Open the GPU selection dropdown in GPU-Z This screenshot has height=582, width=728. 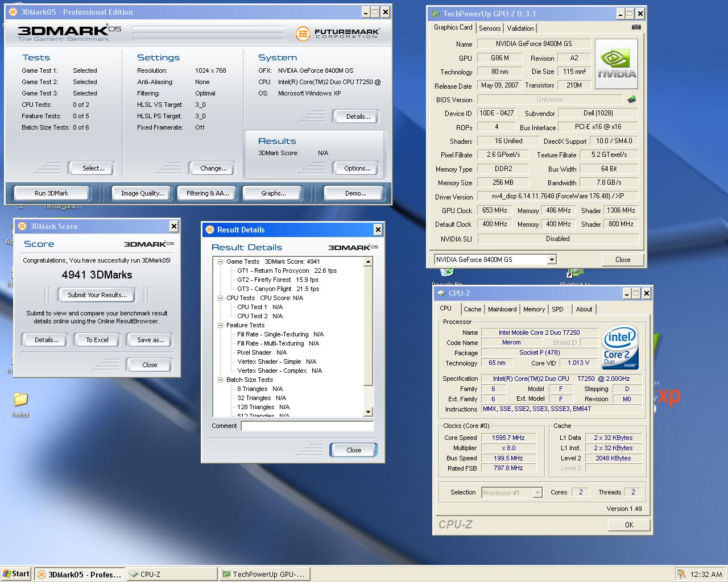tap(551, 260)
